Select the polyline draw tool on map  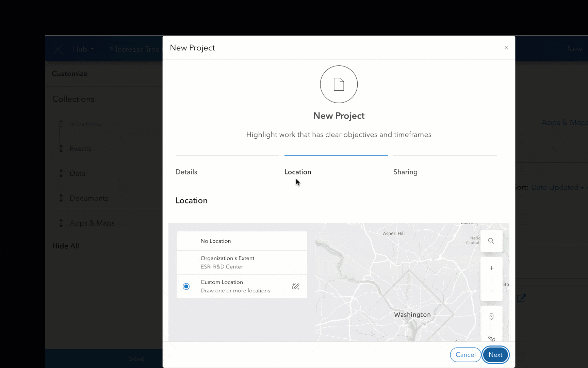(x=491, y=338)
